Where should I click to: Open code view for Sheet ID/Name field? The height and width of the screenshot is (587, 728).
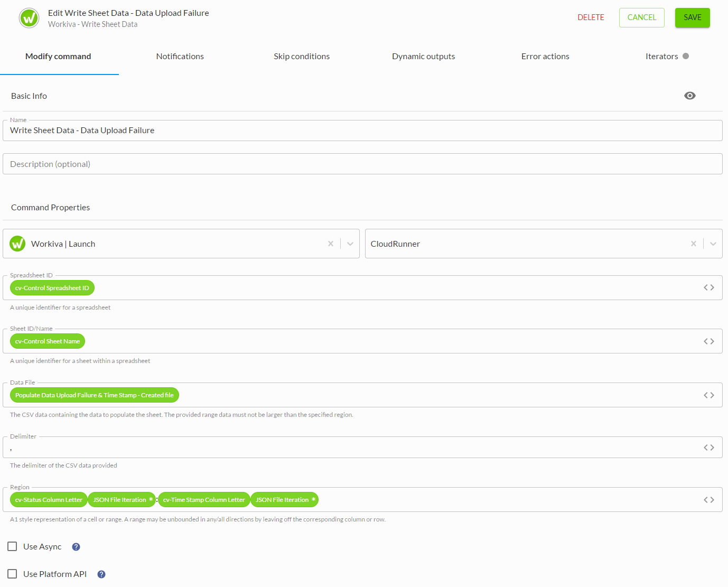point(709,341)
